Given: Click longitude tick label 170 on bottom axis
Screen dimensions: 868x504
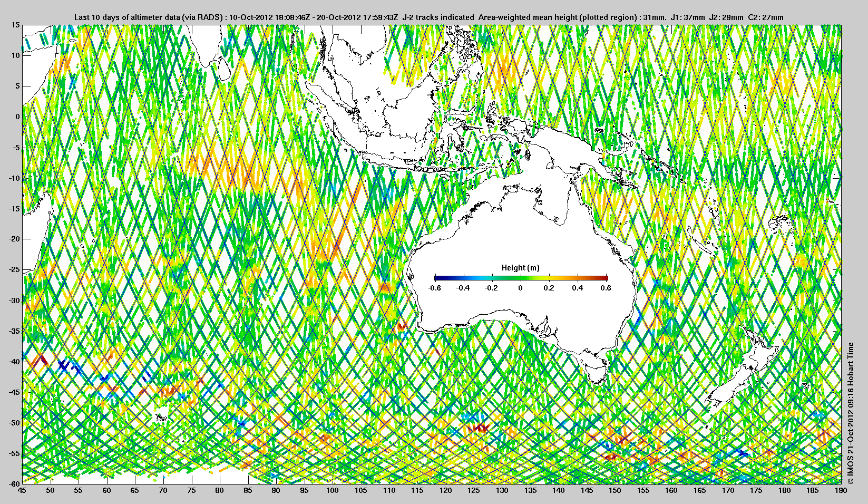Looking at the screenshot, I should coord(728,490).
